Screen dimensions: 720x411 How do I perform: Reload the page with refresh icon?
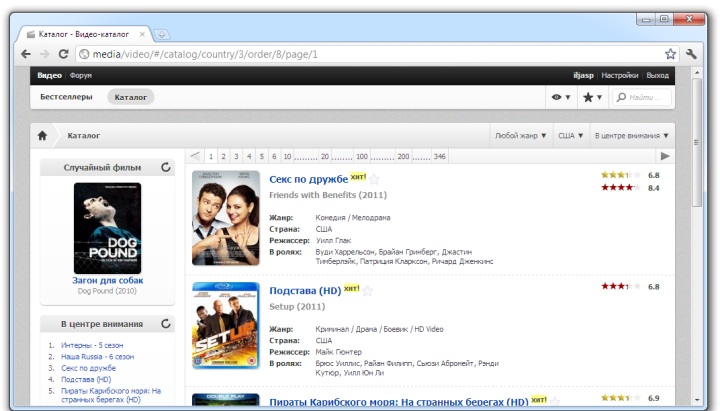click(x=63, y=54)
